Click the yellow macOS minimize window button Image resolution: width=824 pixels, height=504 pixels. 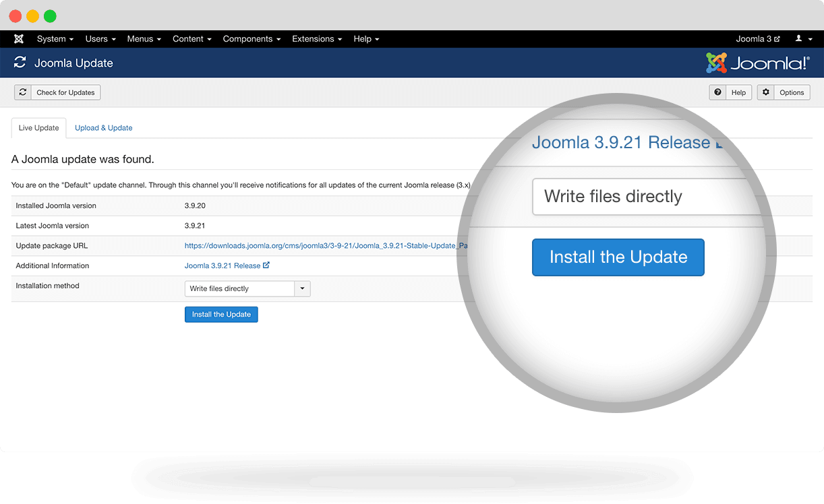(32, 16)
